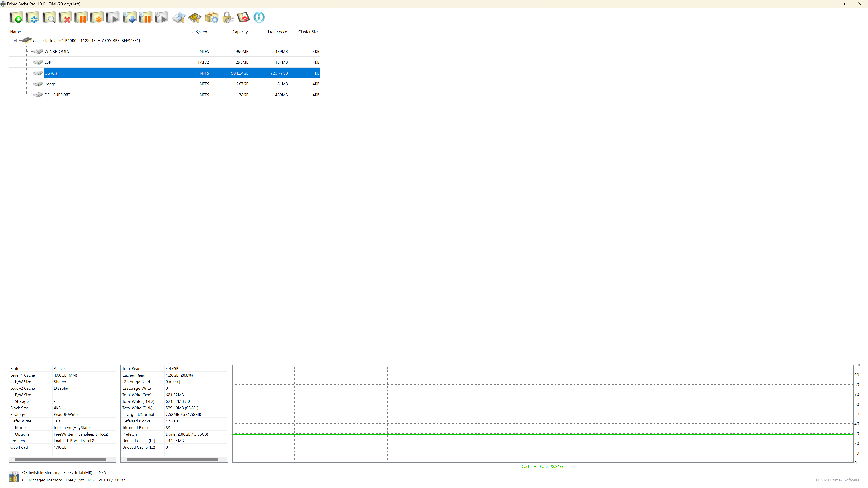
Task: Open cache task configuration magnifier icon
Action: click(x=49, y=17)
